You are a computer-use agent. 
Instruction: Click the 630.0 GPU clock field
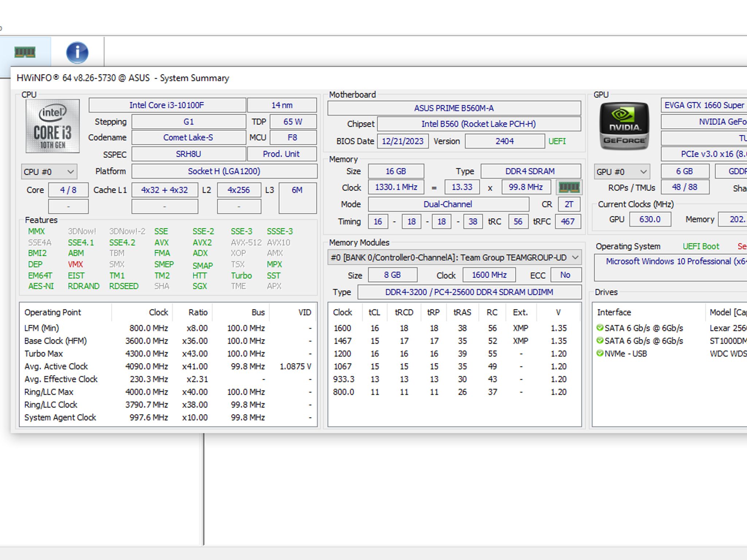tap(650, 219)
